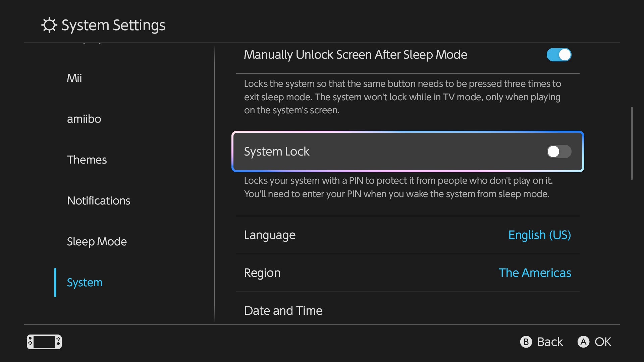Screen dimensions: 644x362
Task: Open Notifications settings in sidebar
Action: point(99,201)
